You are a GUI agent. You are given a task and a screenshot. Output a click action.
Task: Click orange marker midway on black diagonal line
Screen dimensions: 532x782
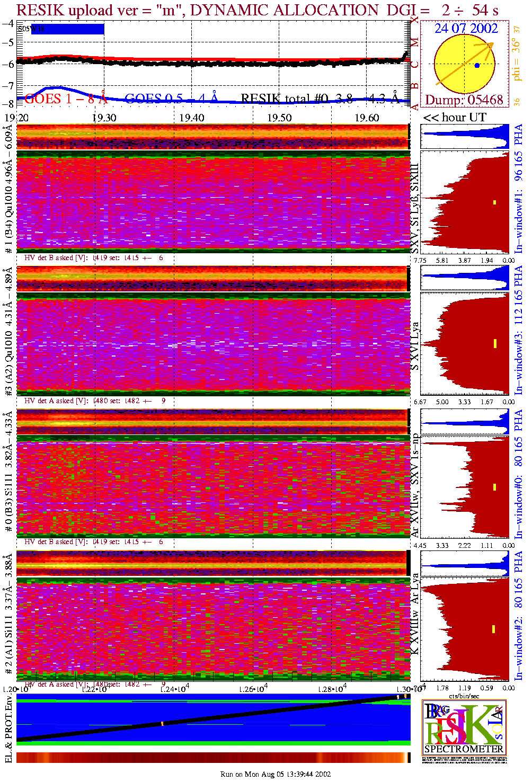[162, 723]
